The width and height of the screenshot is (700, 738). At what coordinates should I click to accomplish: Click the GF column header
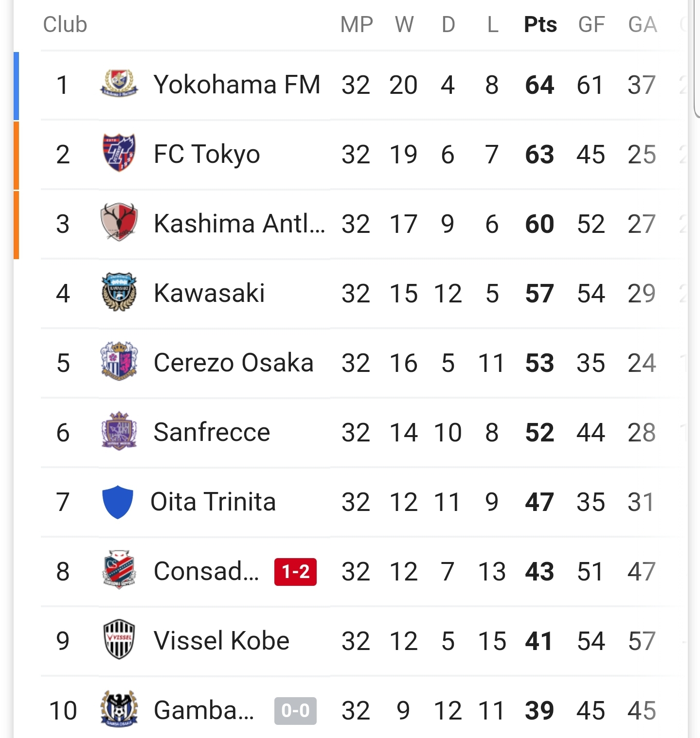click(x=591, y=24)
